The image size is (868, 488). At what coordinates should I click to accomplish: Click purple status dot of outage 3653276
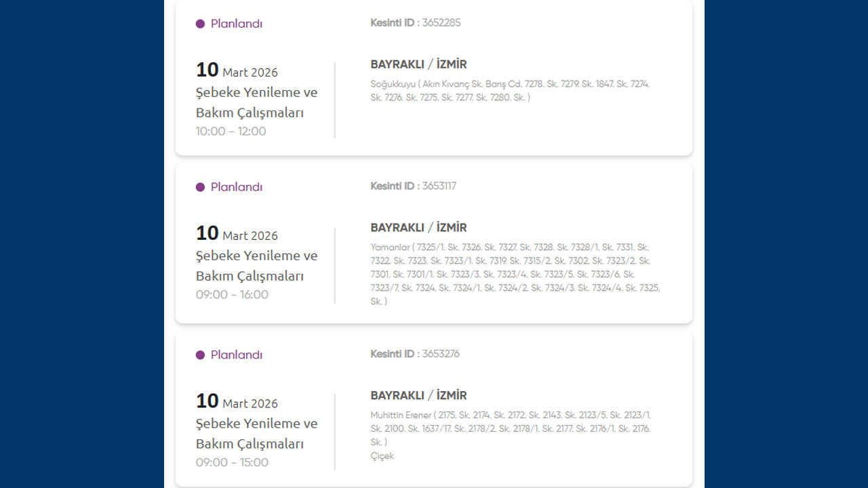coord(200,355)
